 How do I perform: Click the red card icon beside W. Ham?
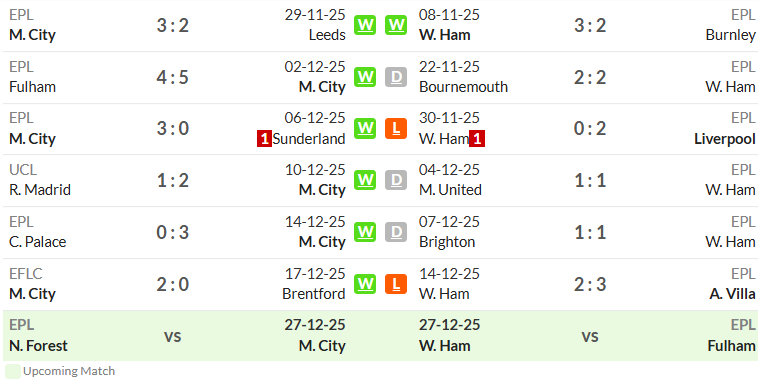[477, 139]
